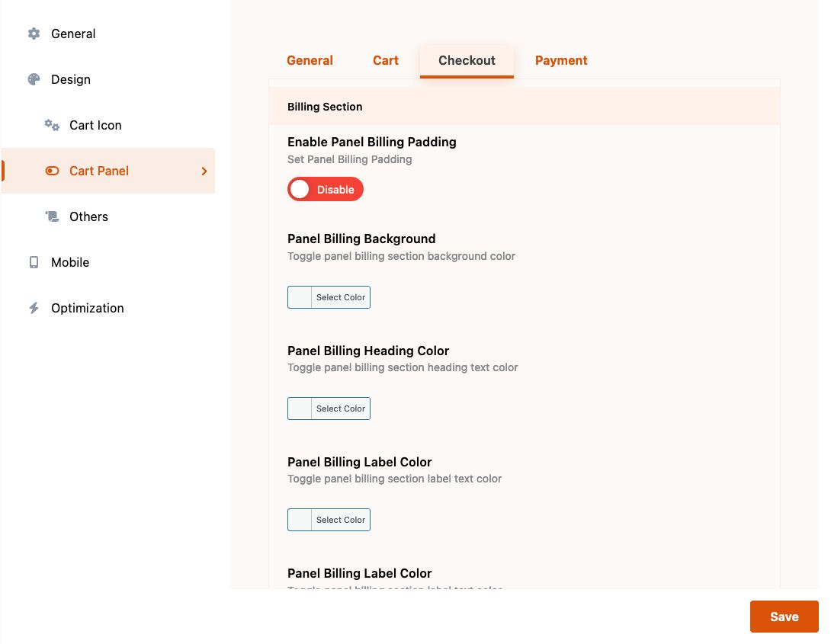
Task: Open the Design sidebar section
Action: 108,79
